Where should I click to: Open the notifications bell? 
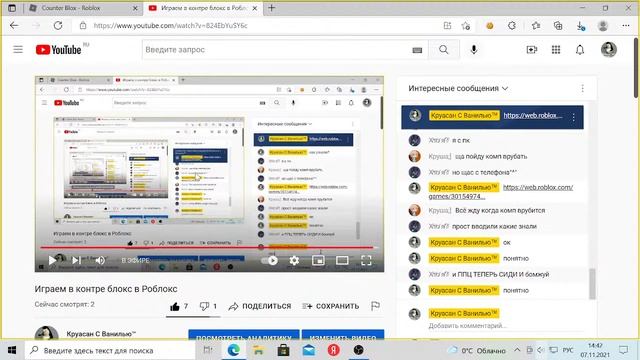pos(580,50)
